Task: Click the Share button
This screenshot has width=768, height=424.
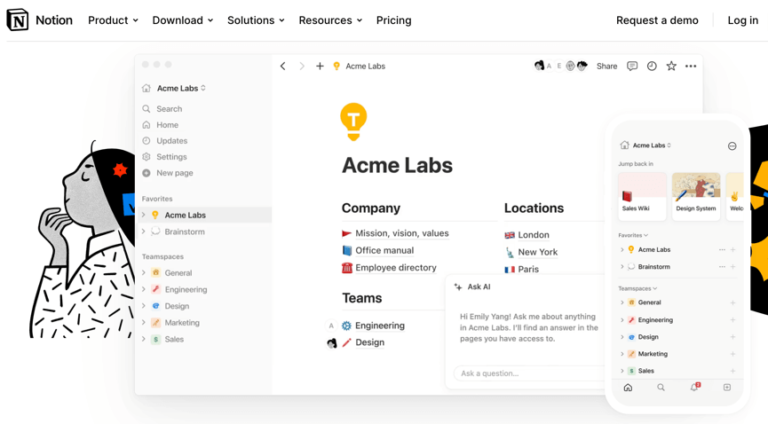Action: click(607, 66)
